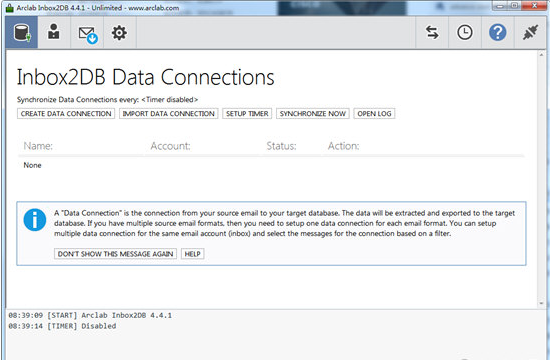The width and height of the screenshot is (550, 360).
Task: Click Import Data Connection button
Action: point(169,114)
